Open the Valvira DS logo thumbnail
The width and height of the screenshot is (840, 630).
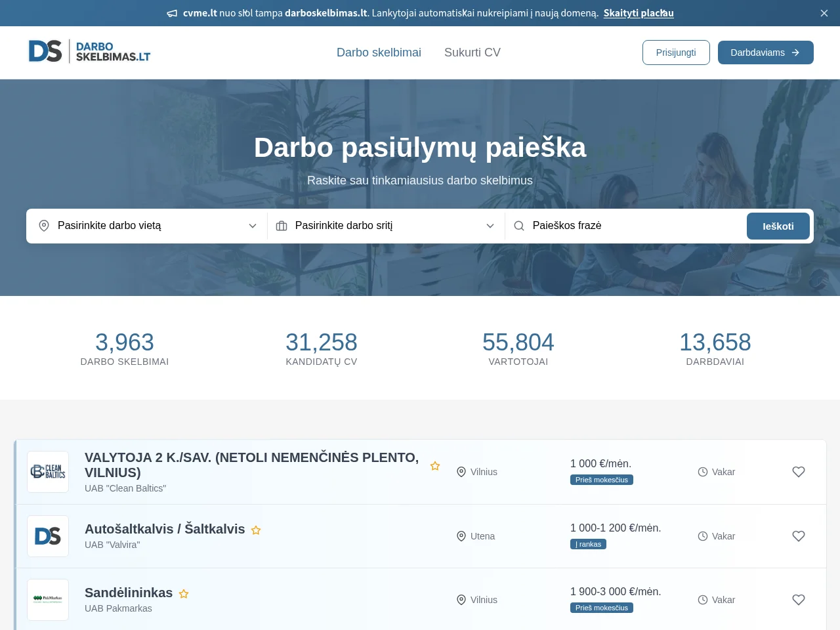point(48,536)
